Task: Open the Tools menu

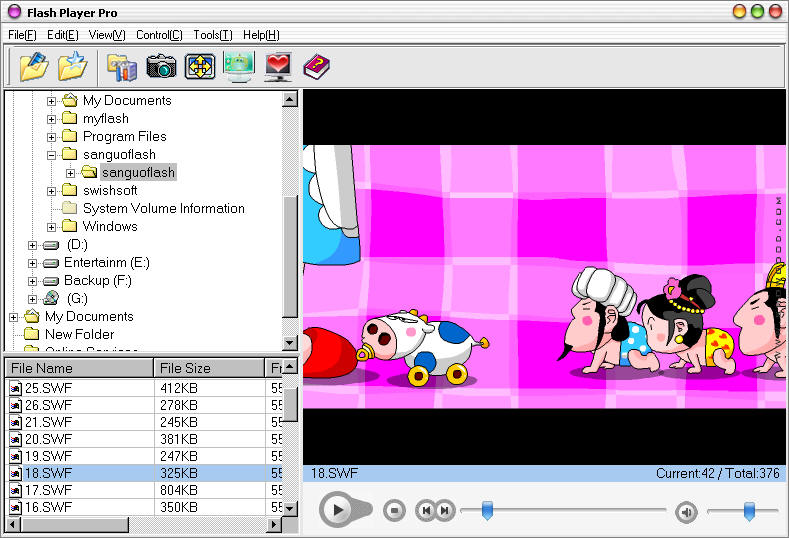Action: [x=212, y=35]
